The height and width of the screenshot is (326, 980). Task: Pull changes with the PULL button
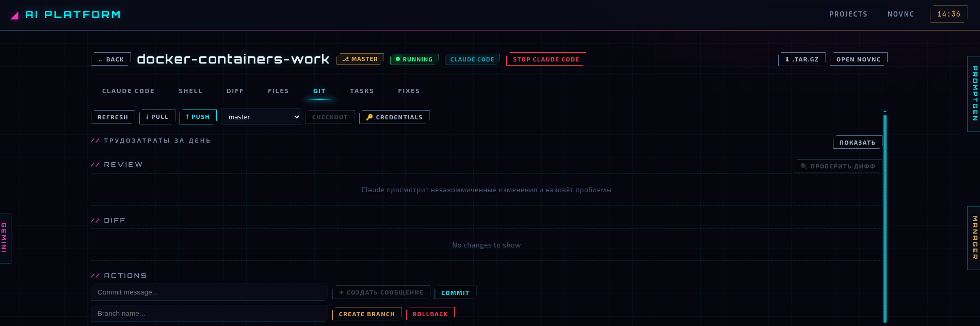157,117
